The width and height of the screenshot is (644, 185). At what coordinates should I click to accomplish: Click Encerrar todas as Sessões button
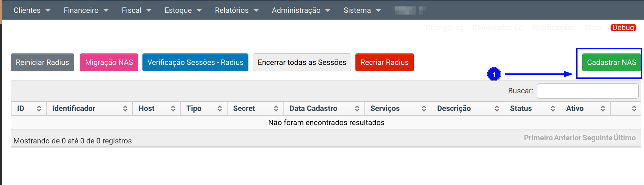[302, 63]
